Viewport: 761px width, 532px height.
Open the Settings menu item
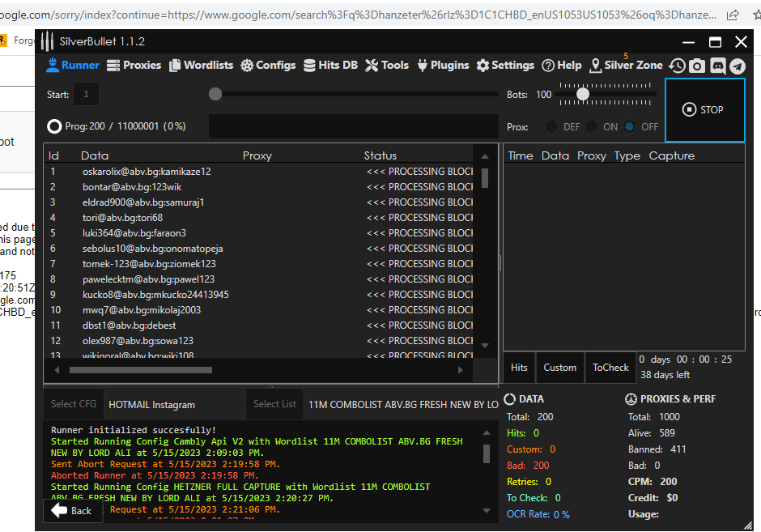(x=505, y=66)
